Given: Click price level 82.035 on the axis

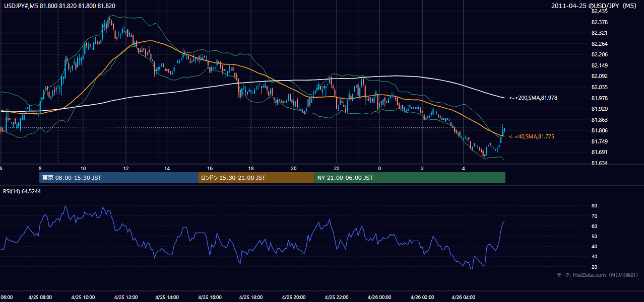Looking at the screenshot, I should [599, 87].
